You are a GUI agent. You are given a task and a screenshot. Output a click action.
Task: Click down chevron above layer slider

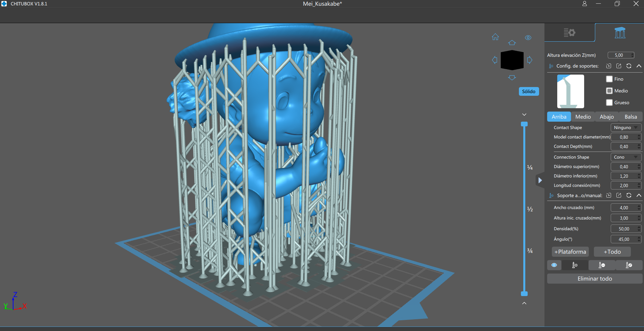tap(524, 115)
